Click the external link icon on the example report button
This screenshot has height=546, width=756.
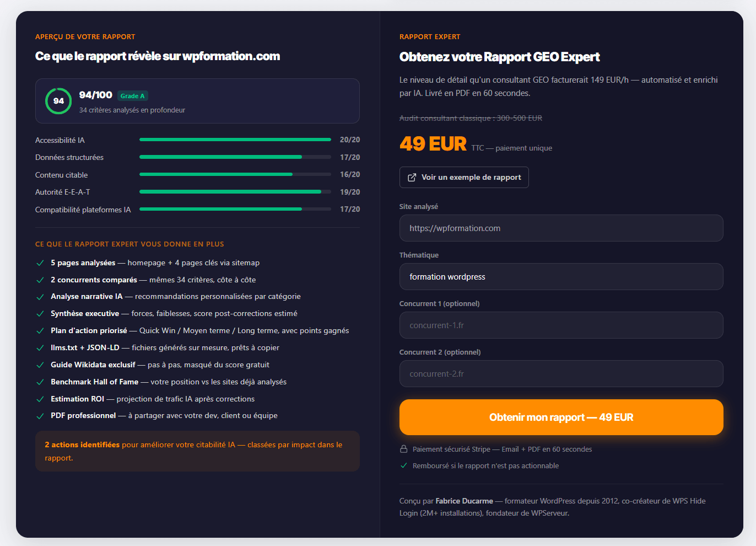(x=411, y=177)
